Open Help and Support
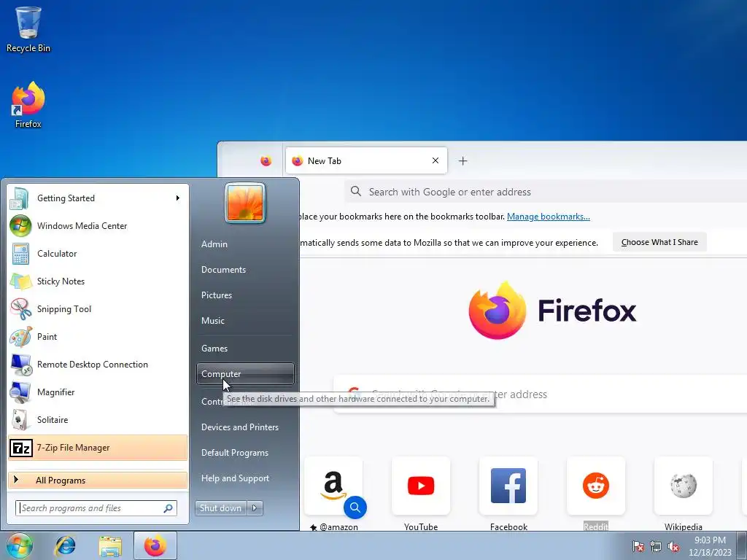Image resolution: width=747 pixels, height=560 pixels. click(236, 478)
